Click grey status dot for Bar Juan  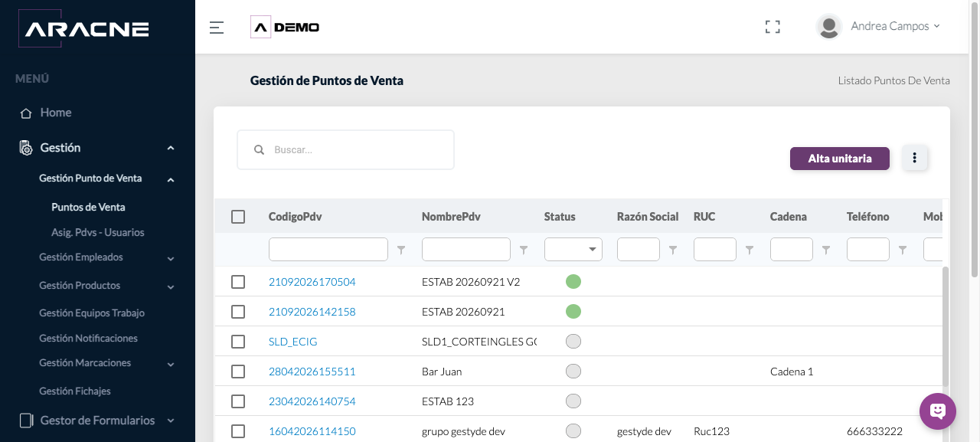pyautogui.click(x=573, y=372)
